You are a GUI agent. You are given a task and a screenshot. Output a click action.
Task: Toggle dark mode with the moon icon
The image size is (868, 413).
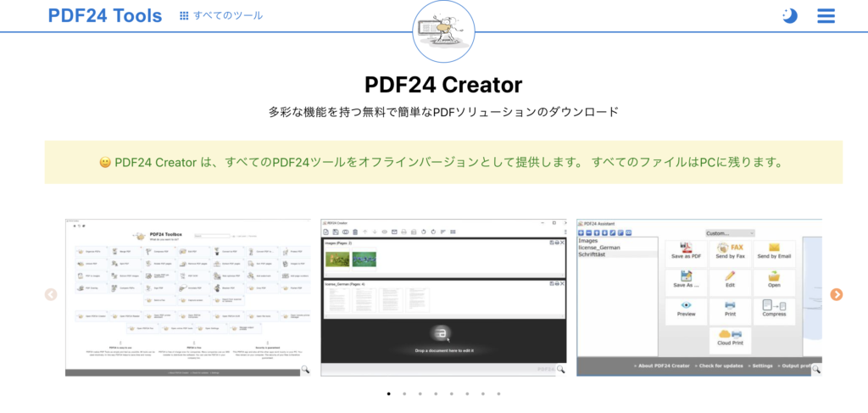[x=789, y=15]
